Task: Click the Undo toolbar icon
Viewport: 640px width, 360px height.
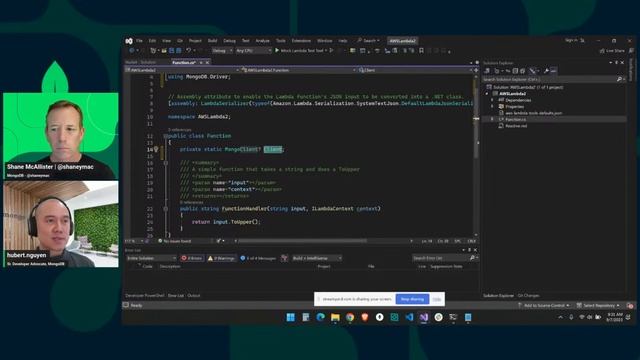Action: [x=189, y=51]
